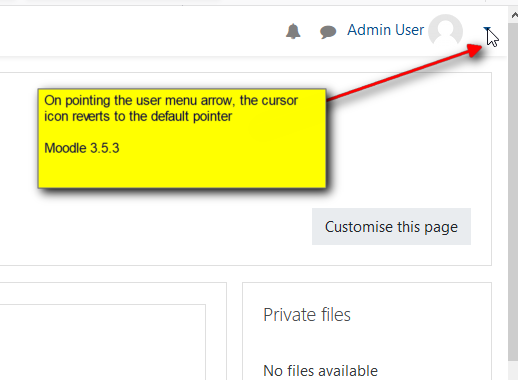The width and height of the screenshot is (518, 380).
Task: Click the note's first line about user menu arrow
Action: pos(171,100)
